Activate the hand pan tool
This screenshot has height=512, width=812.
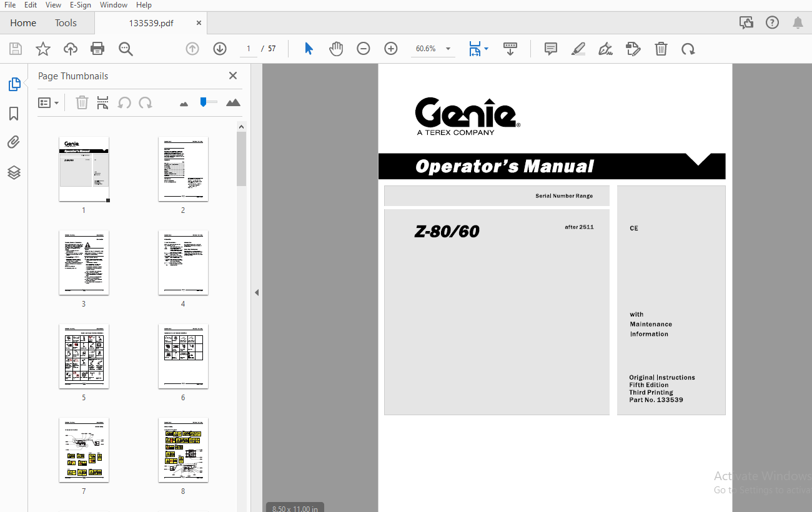336,49
